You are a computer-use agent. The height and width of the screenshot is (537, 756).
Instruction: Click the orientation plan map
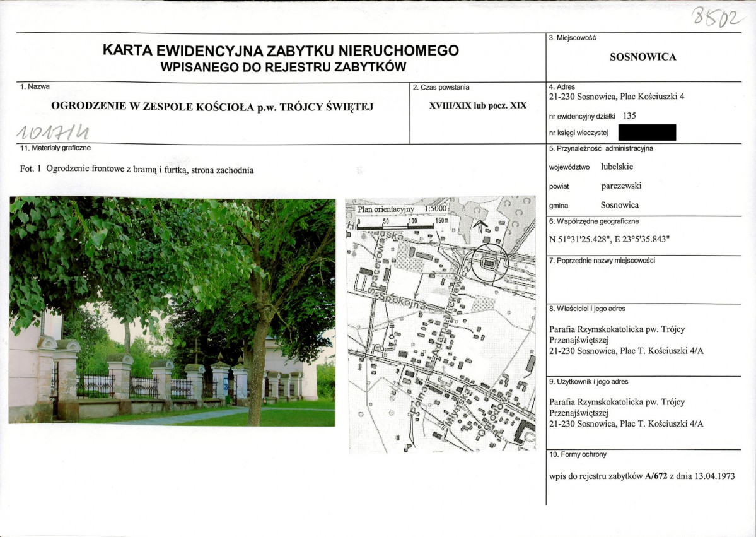[441, 325]
